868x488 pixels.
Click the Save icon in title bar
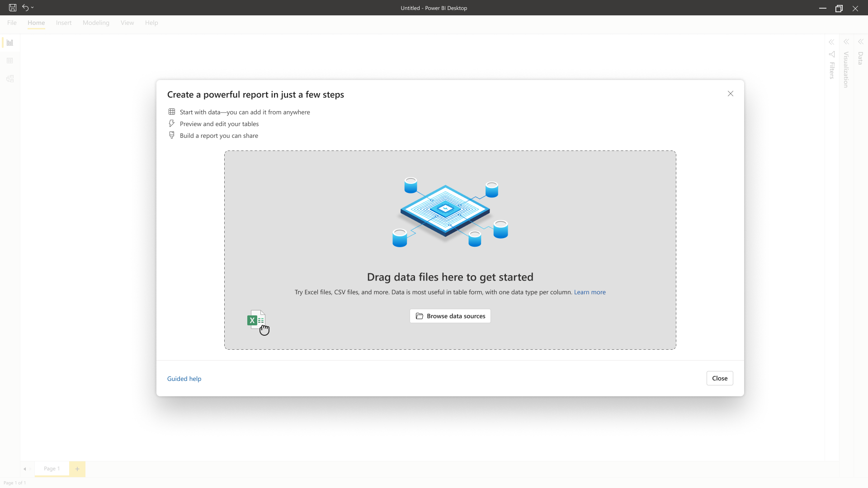point(13,8)
